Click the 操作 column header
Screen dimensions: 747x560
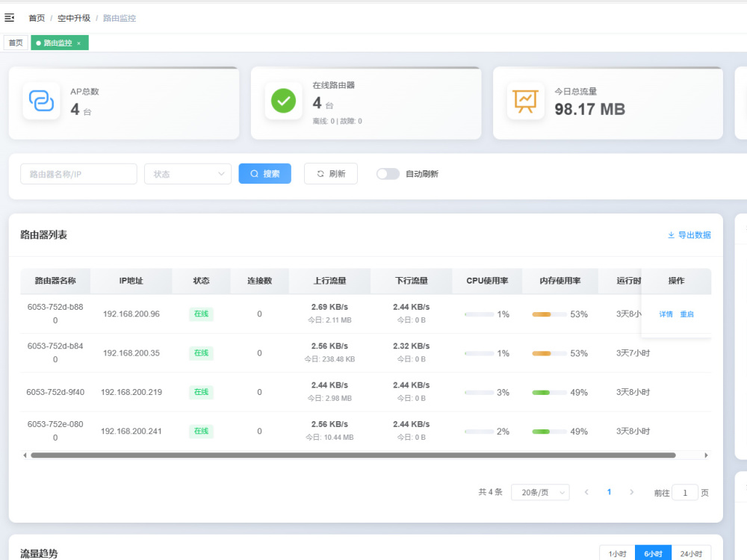[x=676, y=281]
